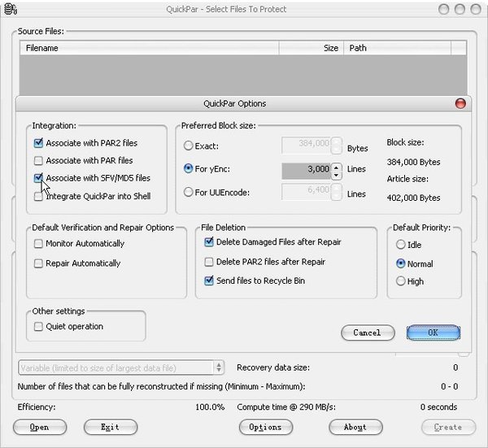Click the Block size value 384,000 Bytes
Viewport: 488px width, 448px height.
point(413,162)
